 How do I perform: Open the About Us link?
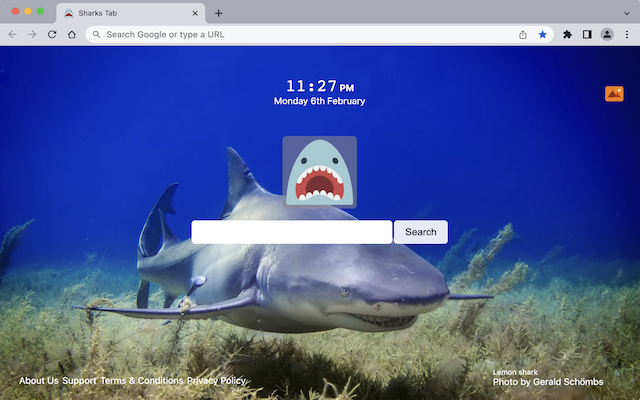click(39, 381)
